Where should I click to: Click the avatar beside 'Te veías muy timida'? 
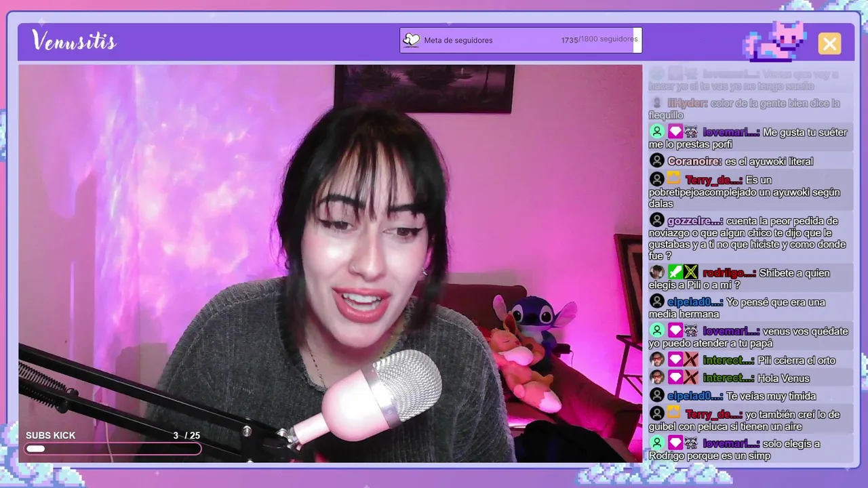point(656,395)
